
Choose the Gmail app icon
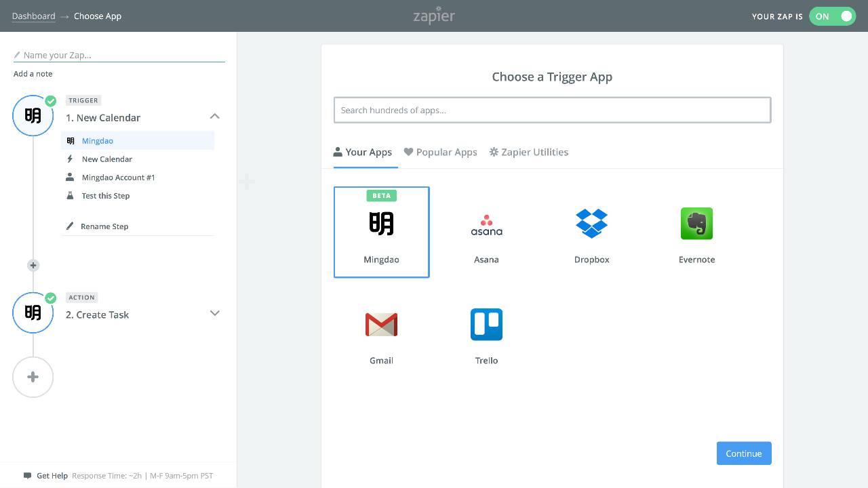pos(381,325)
